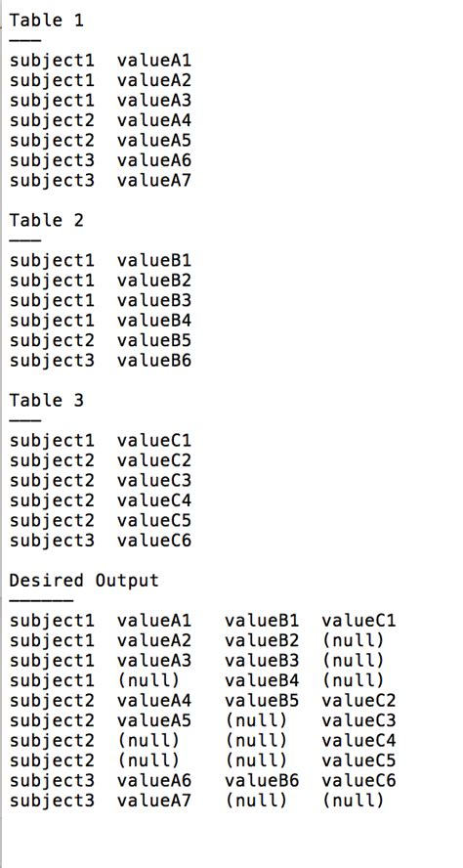The image size is (463, 868).
Task: Click valueB4 in Table 2
Action: click(154, 321)
